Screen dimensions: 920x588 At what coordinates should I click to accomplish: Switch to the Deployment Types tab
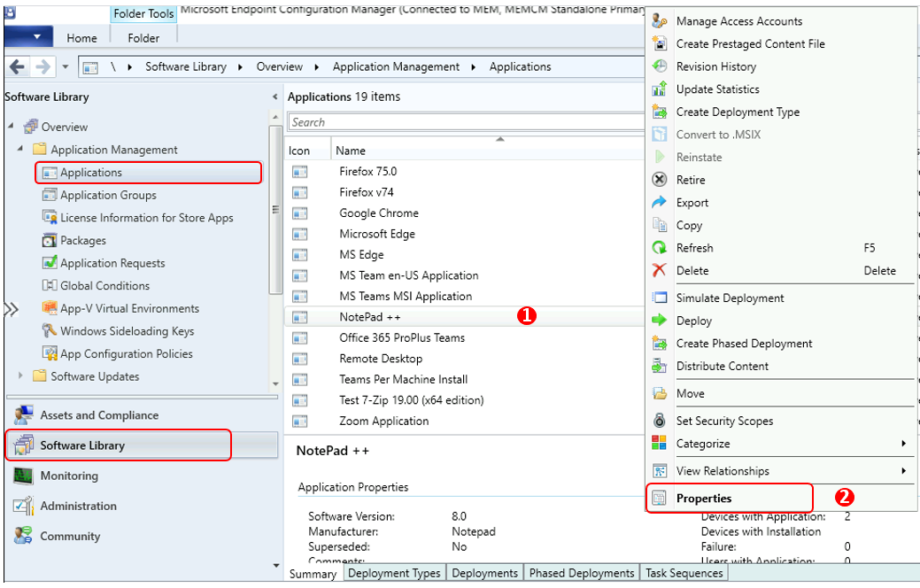394,573
